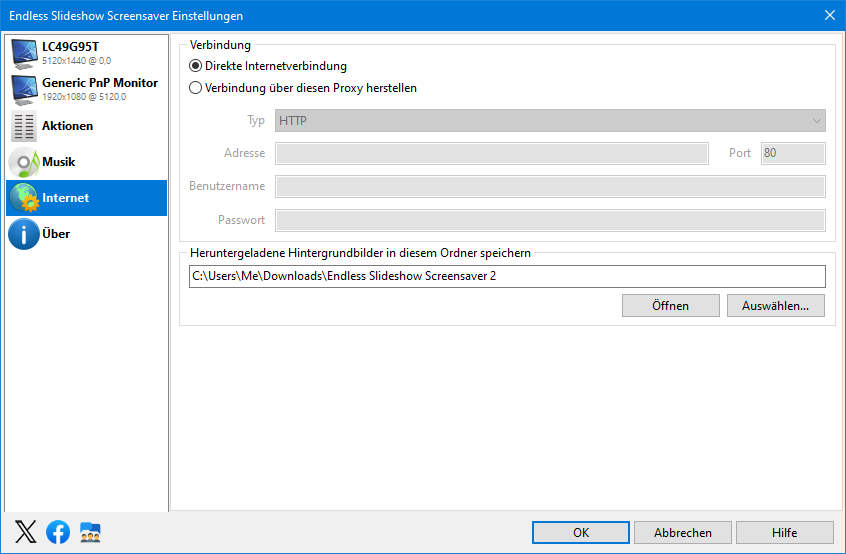Select Direkte Internetverbindung radio button

coord(195,66)
